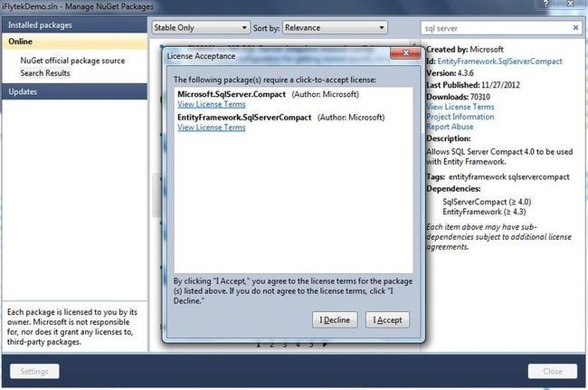588x390 pixels.
Task: View license terms for EntityFramework.SqlServerCompact in dialog
Action: click(x=212, y=128)
